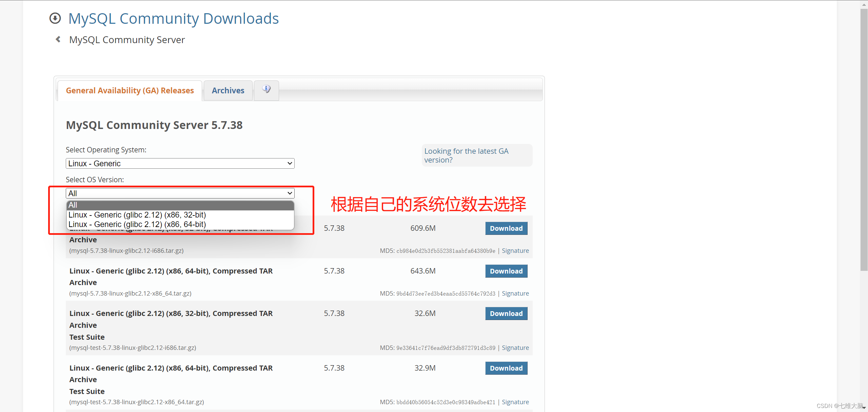Image resolution: width=868 pixels, height=412 pixels.
Task: Expand the Select Operating System dropdown
Action: click(180, 164)
